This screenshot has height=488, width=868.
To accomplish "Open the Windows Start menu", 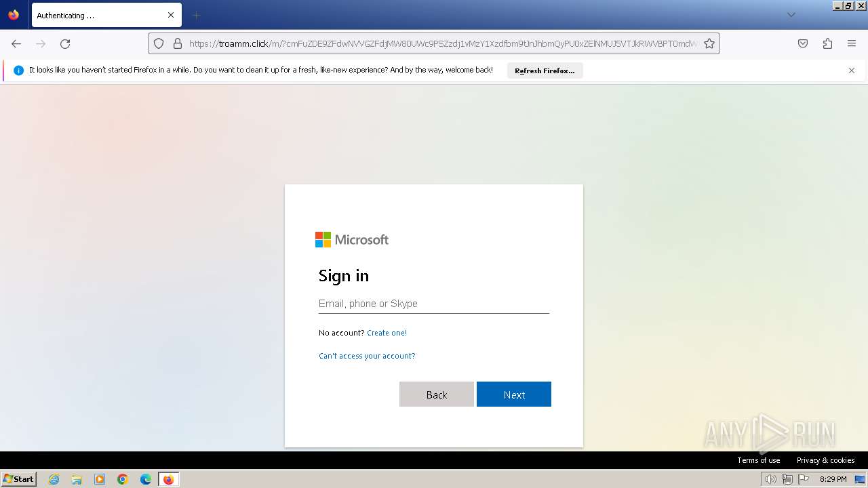I will (x=19, y=479).
